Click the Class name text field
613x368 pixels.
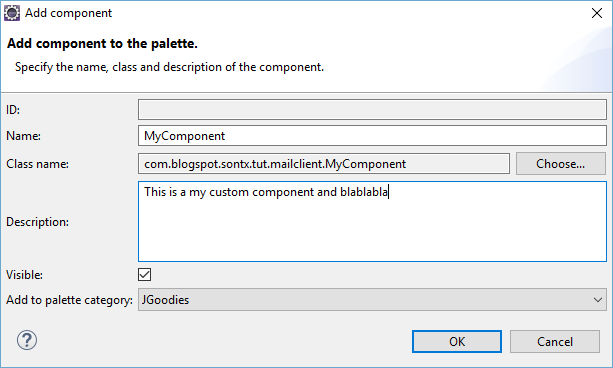324,163
